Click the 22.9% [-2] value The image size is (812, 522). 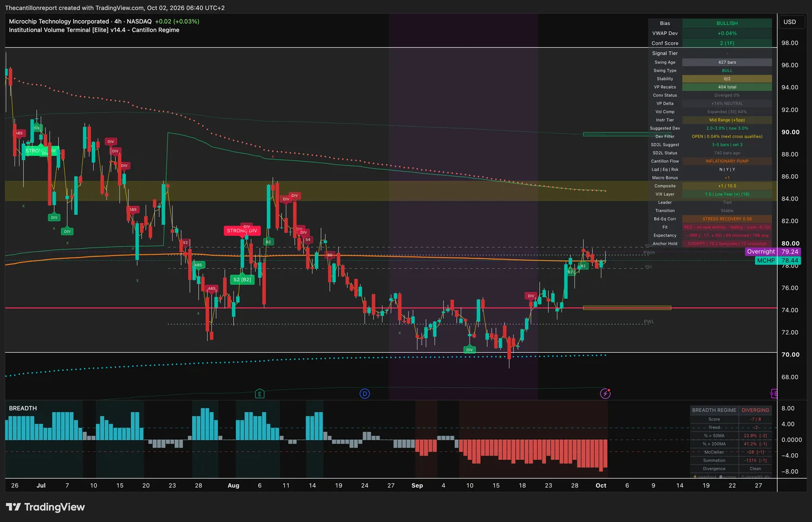(755, 435)
